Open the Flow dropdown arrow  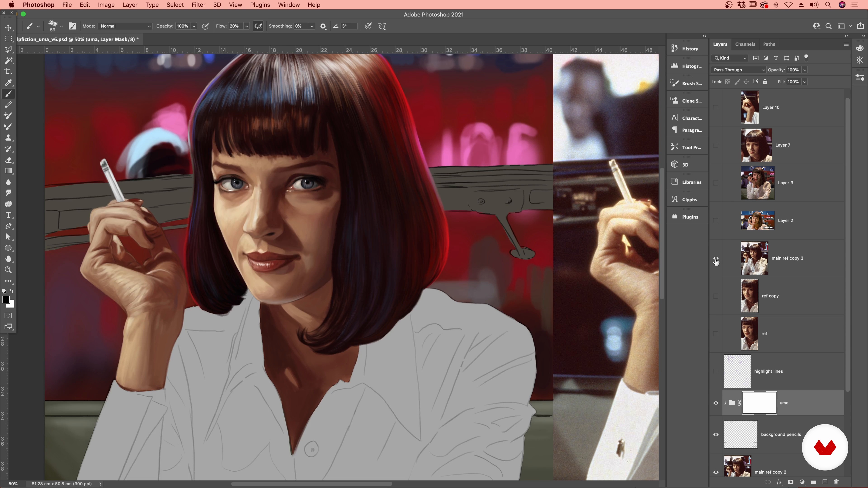pyautogui.click(x=246, y=26)
